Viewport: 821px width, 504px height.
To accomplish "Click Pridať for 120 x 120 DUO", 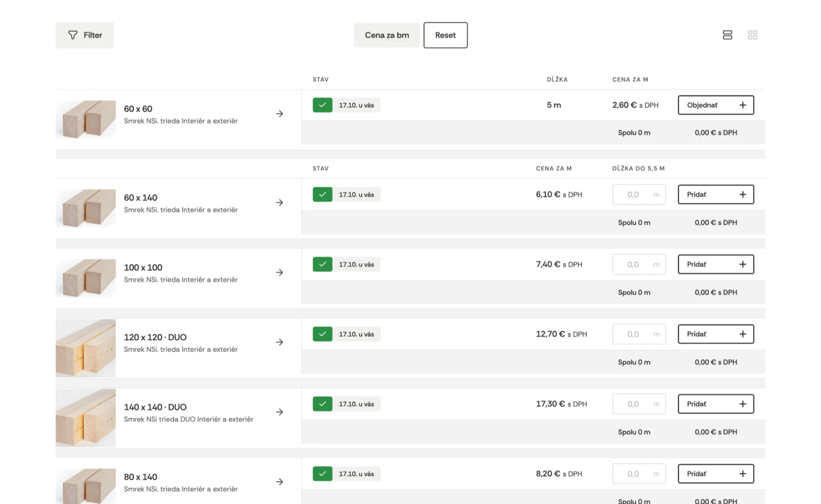I will (x=716, y=334).
